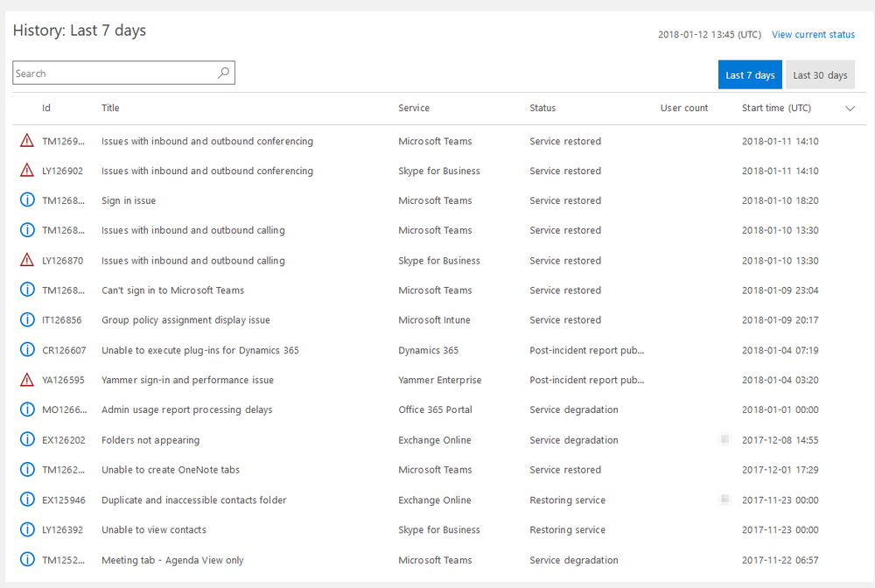Click start time 2018-01-10 18:20

tap(780, 200)
